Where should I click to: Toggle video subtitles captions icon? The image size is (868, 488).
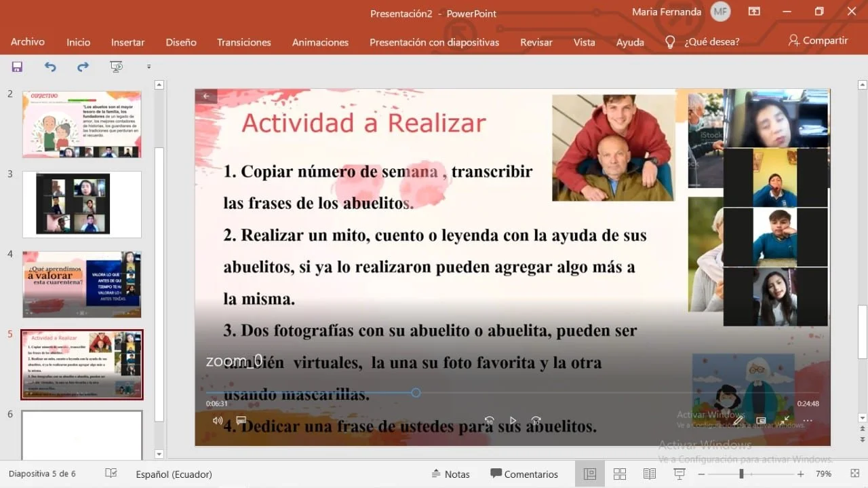[241, 420]
